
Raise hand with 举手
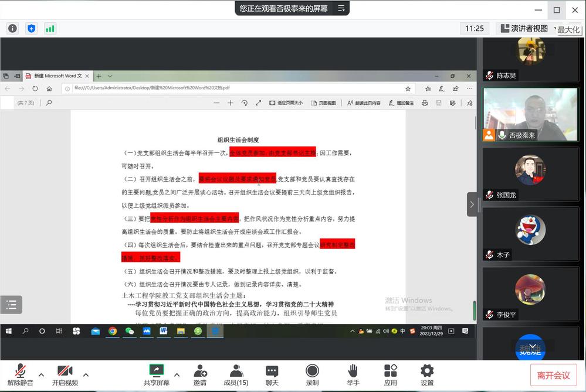353,375
